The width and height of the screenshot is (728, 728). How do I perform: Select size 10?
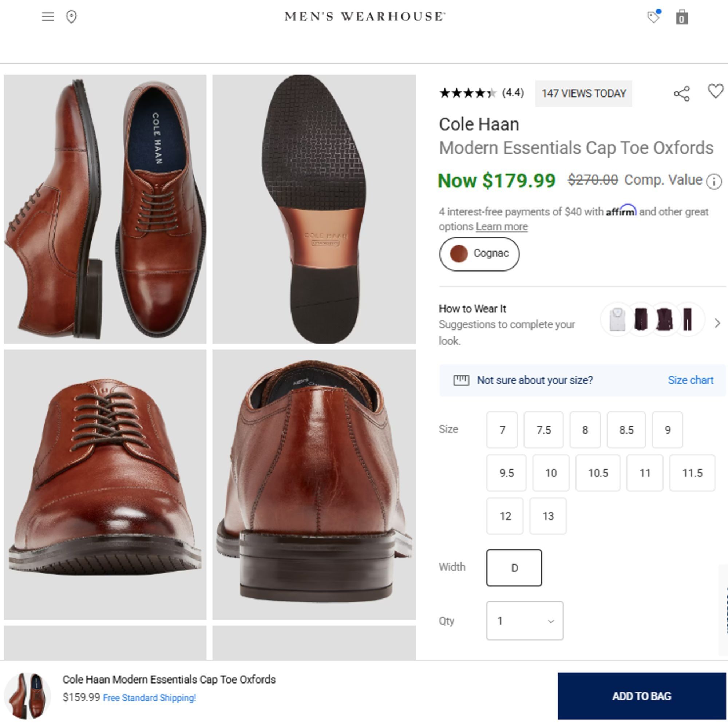click(x=550, y=473)
